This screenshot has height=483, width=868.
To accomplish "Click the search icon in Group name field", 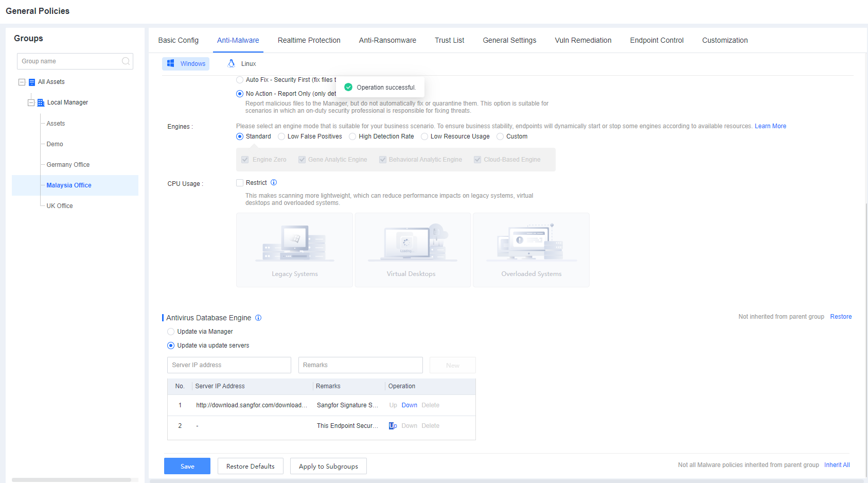I will coord(126,61).
